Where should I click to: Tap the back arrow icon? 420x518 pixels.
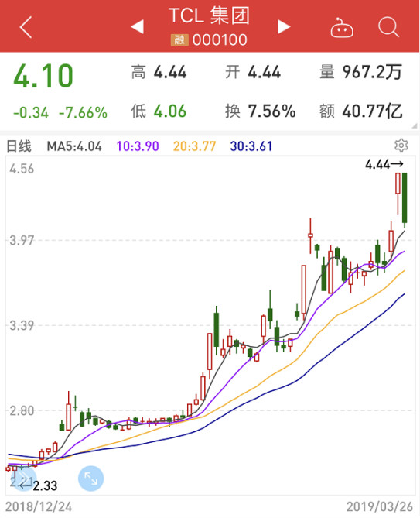pyautogui.click(x=26, y=27)
